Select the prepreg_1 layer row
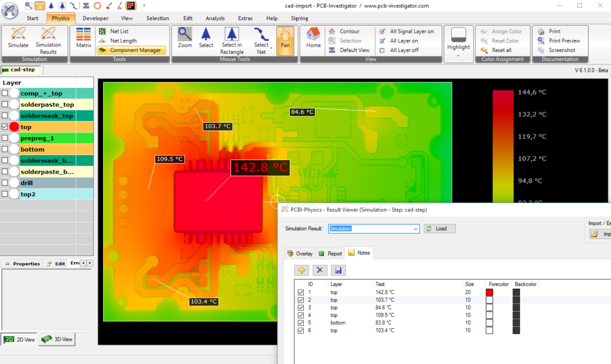 tap(47, 138)
